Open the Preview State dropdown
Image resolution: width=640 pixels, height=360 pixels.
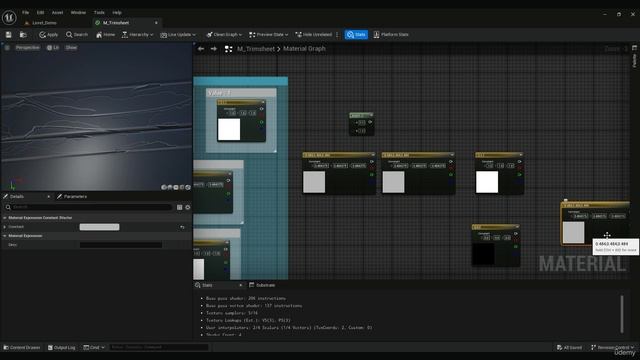point(269,35)
